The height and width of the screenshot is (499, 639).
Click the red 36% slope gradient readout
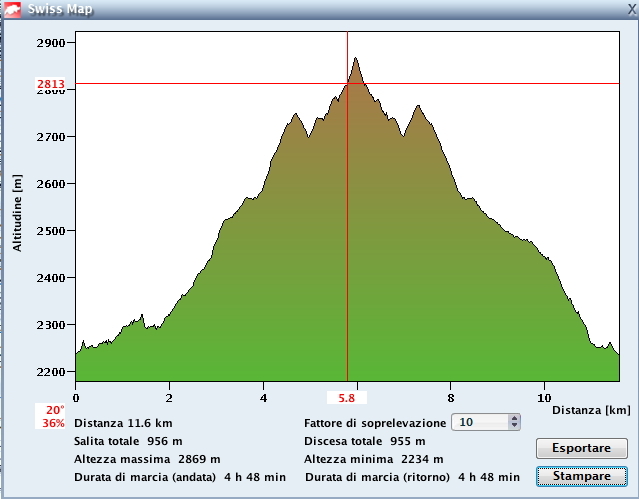click(x=54, y=423)
